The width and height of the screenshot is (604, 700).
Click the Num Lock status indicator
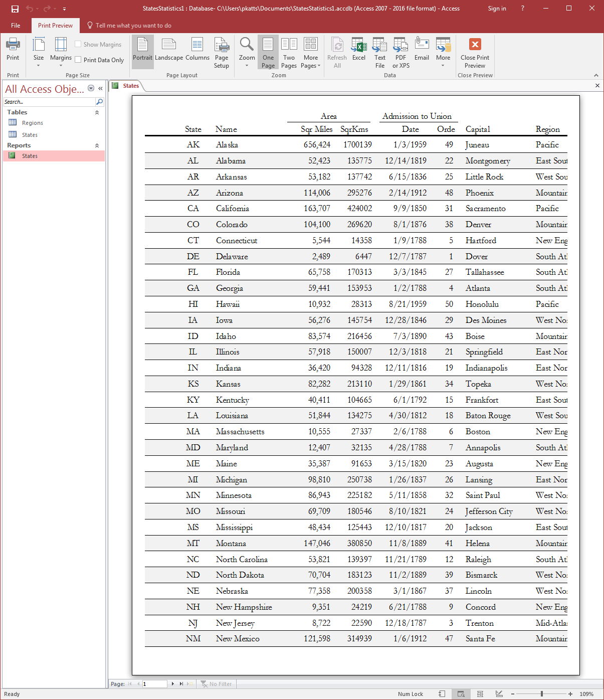411,694
